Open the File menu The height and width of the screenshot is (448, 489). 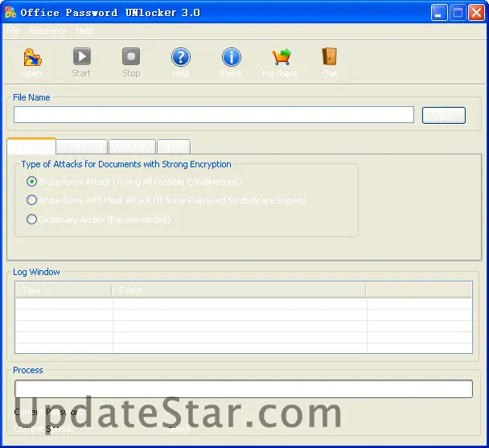(x=13, y=31)
